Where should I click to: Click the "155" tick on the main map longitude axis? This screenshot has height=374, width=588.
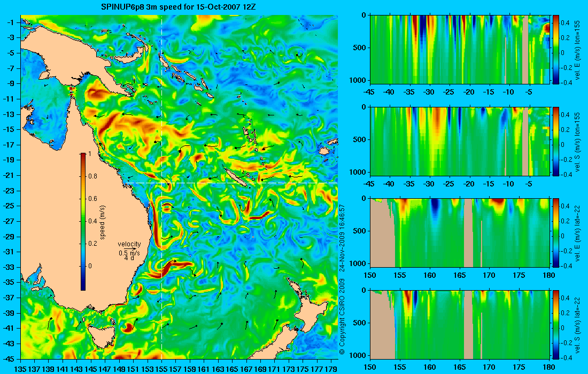161,369
